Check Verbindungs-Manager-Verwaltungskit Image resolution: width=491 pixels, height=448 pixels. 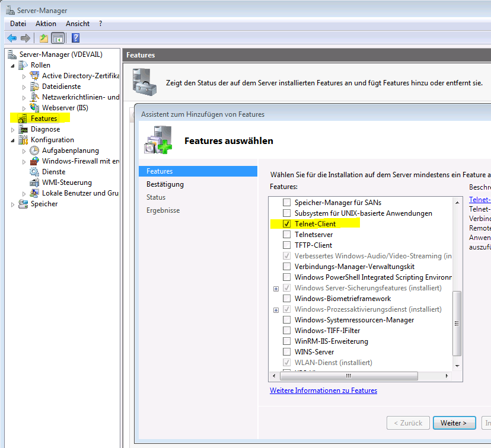point(286,267)
